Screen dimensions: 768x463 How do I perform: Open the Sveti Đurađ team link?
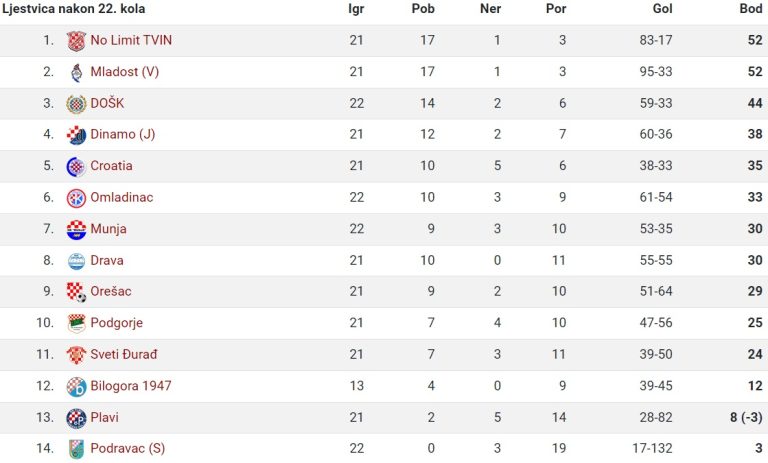coord(124,354)
